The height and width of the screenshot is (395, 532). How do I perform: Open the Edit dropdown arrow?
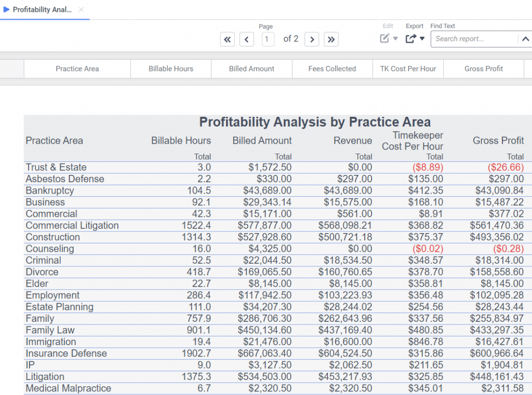396,39
